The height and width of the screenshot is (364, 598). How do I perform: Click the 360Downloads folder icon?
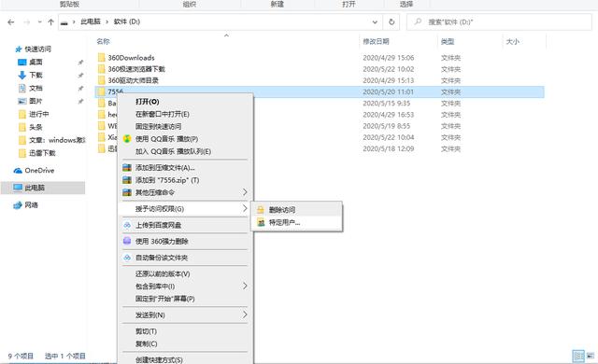[x=101, y=58]
